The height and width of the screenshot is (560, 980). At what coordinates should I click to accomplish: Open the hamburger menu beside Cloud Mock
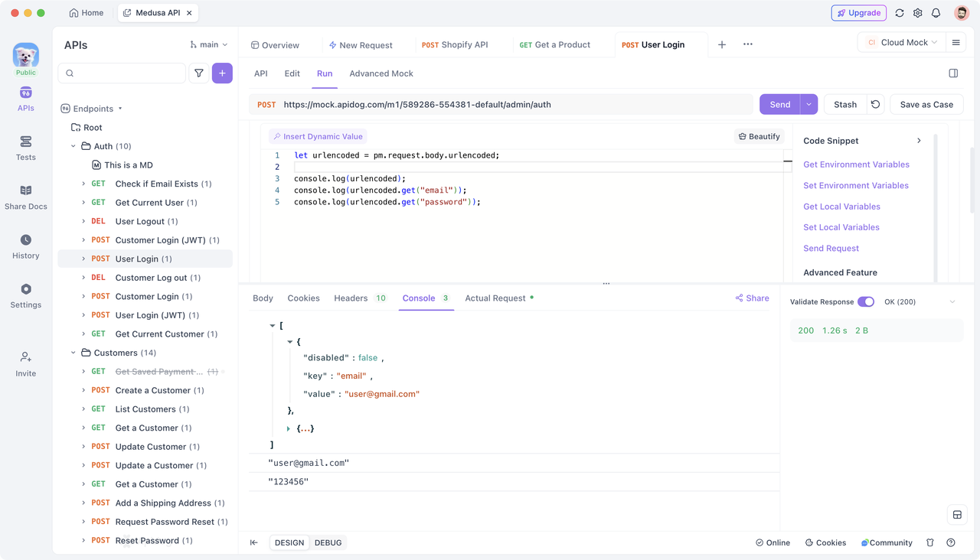(956, 43)
